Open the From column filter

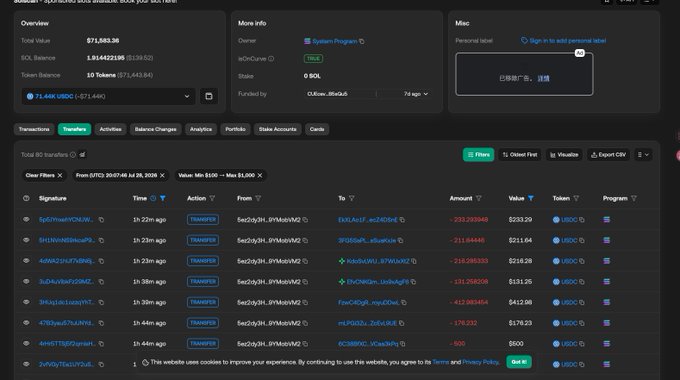[x=258, y=198]
